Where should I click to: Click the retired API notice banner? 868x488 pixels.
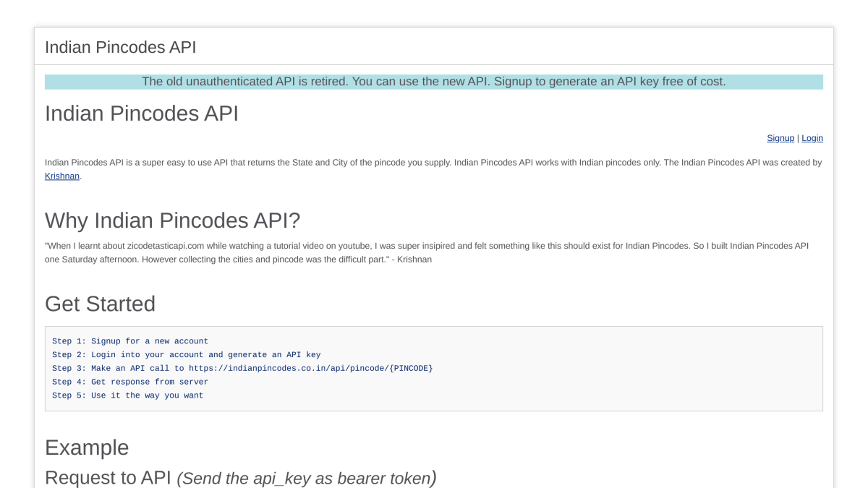tap(434, 82)
